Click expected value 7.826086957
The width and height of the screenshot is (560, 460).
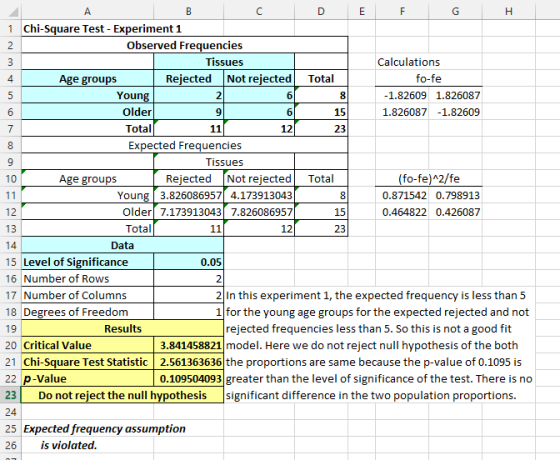click(259, 212)
